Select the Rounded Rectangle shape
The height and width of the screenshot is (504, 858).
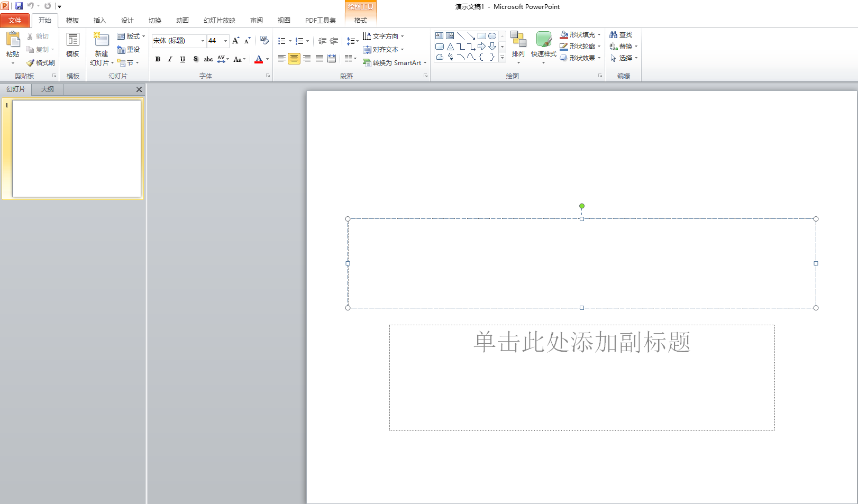click(440, 47)
